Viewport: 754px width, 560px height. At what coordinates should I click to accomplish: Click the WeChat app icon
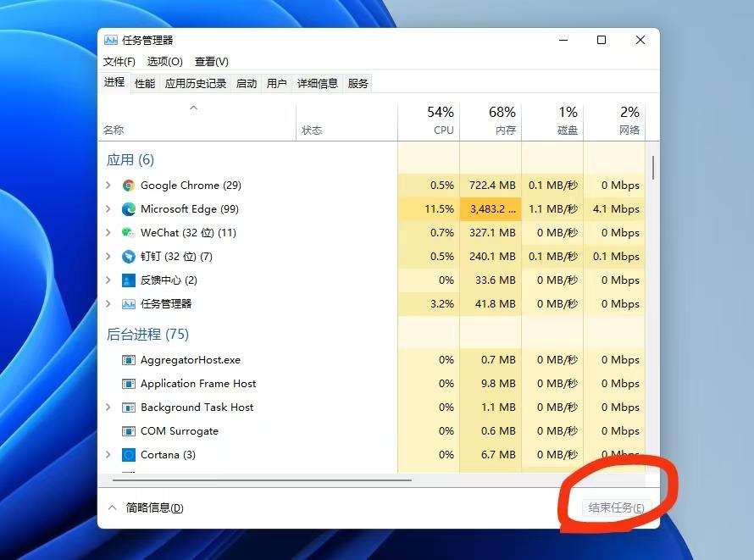click(129, 233)
